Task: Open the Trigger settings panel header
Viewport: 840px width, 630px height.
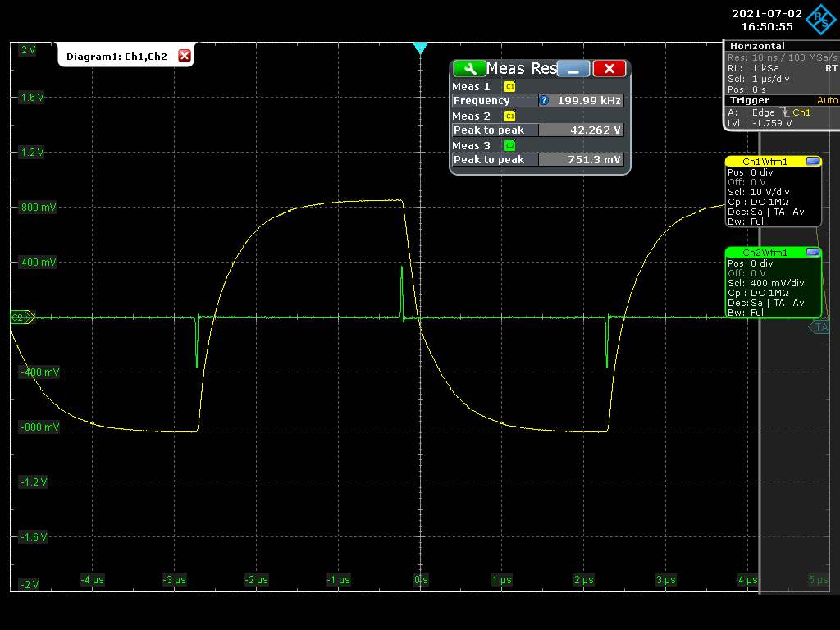Action: point(750,100)
